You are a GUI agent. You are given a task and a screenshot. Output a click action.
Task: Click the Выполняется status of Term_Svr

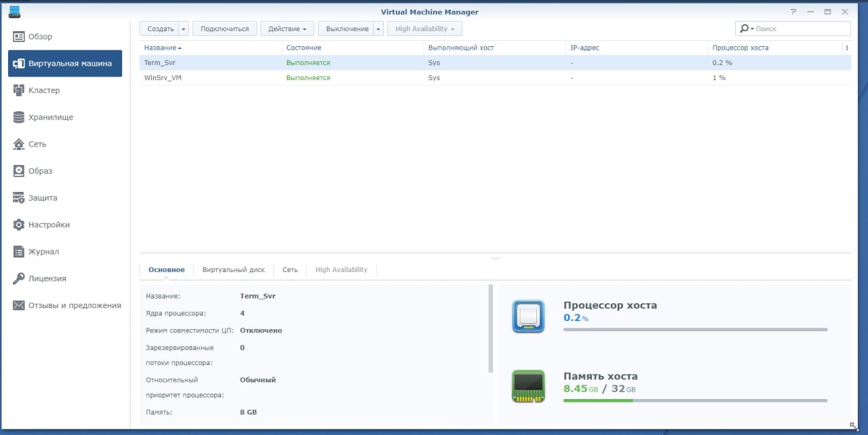pos(309,62)
